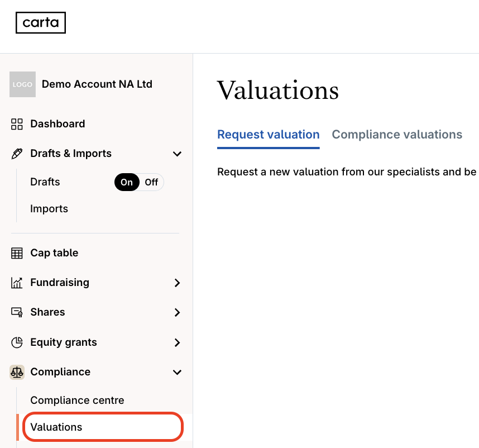Viewport: 479px width, 448px height.
Task: Click the Dashboard grid icon
Action: click(x=17, y=124)
